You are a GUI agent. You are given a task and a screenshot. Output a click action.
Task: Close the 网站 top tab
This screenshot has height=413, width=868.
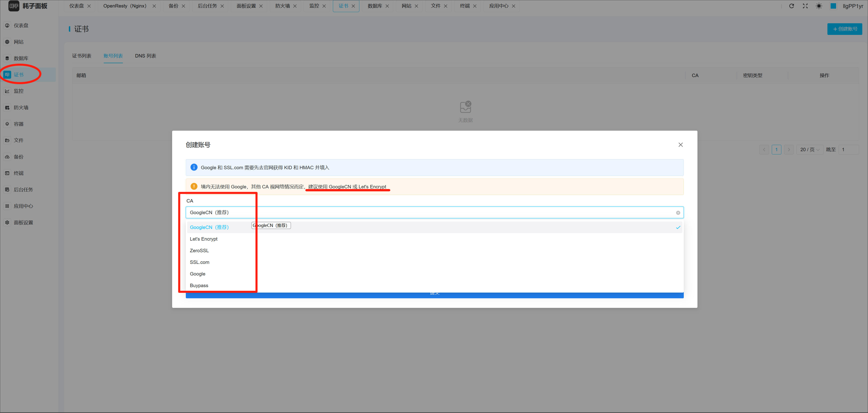point(416,6)
